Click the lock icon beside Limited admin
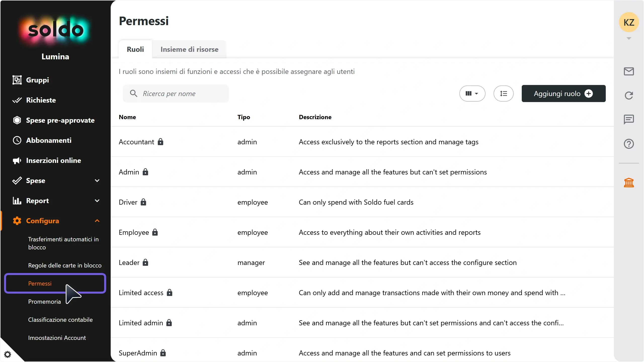Viewport: 644px width, 362px height. [169, 323]
